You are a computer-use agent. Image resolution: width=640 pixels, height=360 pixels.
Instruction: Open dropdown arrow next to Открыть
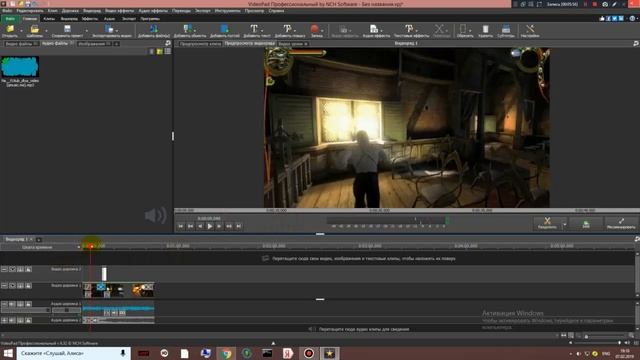[21, 30]
